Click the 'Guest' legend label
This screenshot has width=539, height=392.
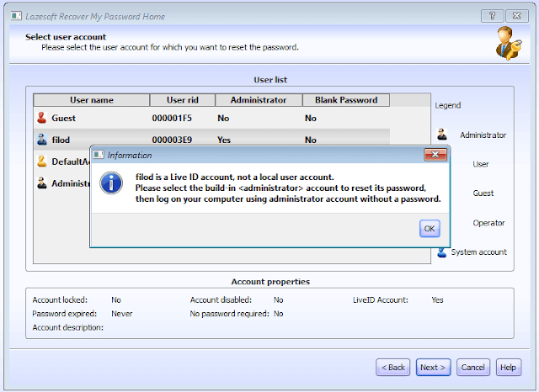483,193
